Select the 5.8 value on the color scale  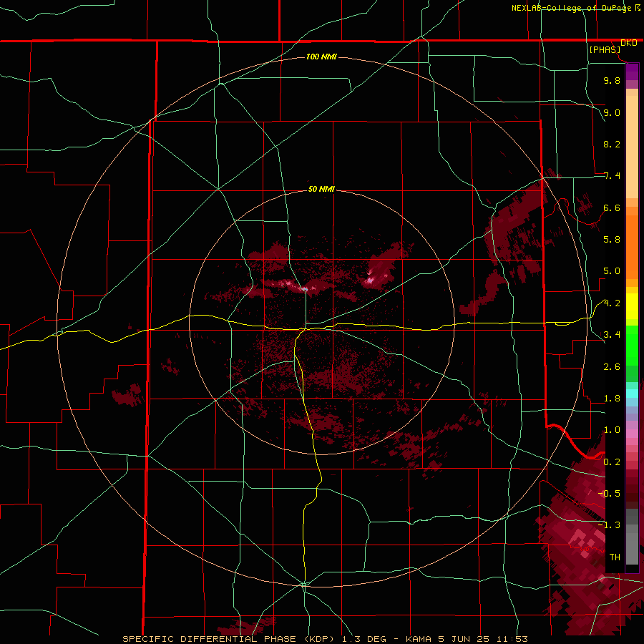tap(612, 240)
